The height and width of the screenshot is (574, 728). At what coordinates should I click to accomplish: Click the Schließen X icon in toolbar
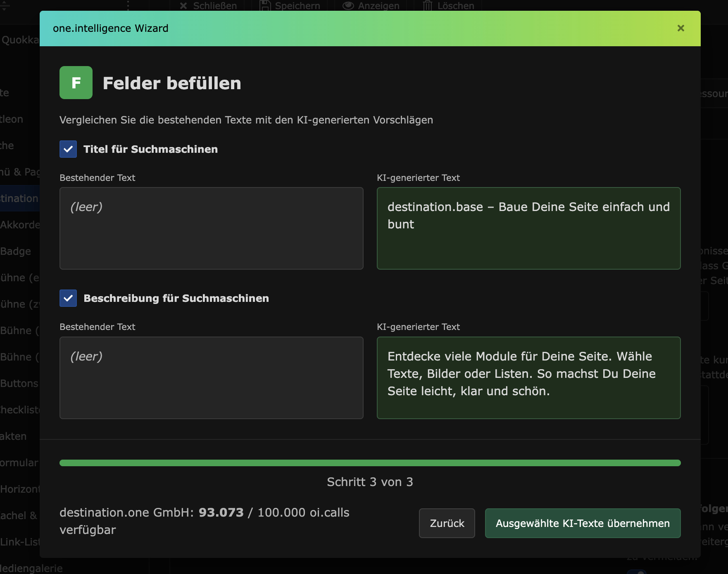(x=183, y=6)
